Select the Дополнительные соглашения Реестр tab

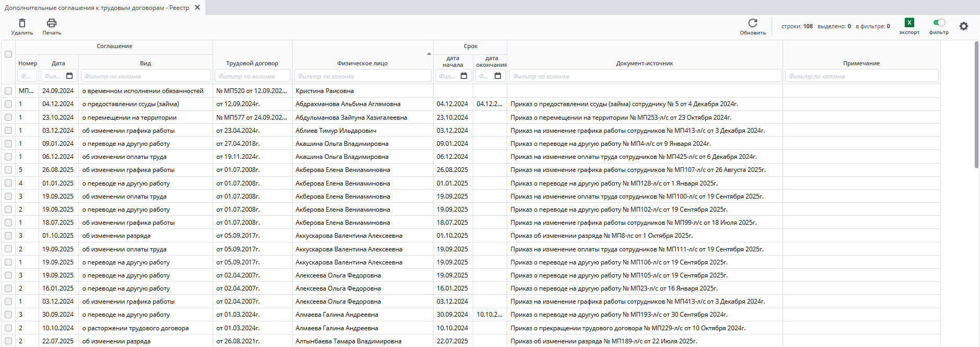coord(97,8)
